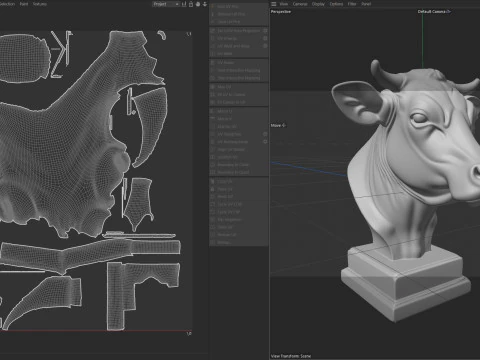The height and width of the screenshot is (360, 480).
Task: Choose Stop Interactive Mapping command
Action: (238, 78)
